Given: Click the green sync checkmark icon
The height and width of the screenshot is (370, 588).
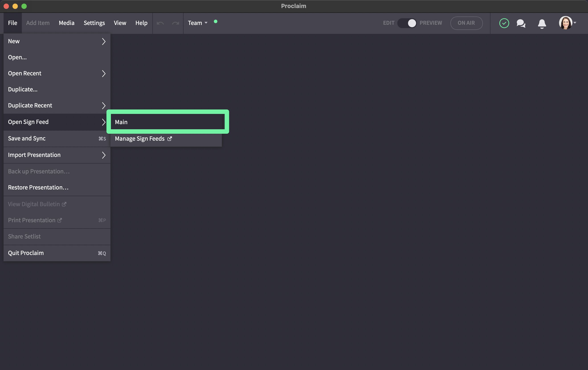Looking at the screenshot, I should [x=504, y=23].
